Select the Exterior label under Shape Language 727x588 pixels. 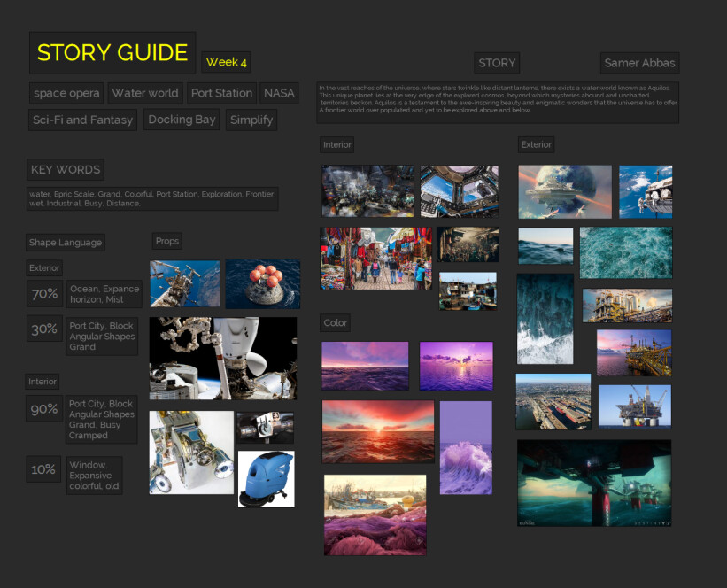(x=44, y=268)
